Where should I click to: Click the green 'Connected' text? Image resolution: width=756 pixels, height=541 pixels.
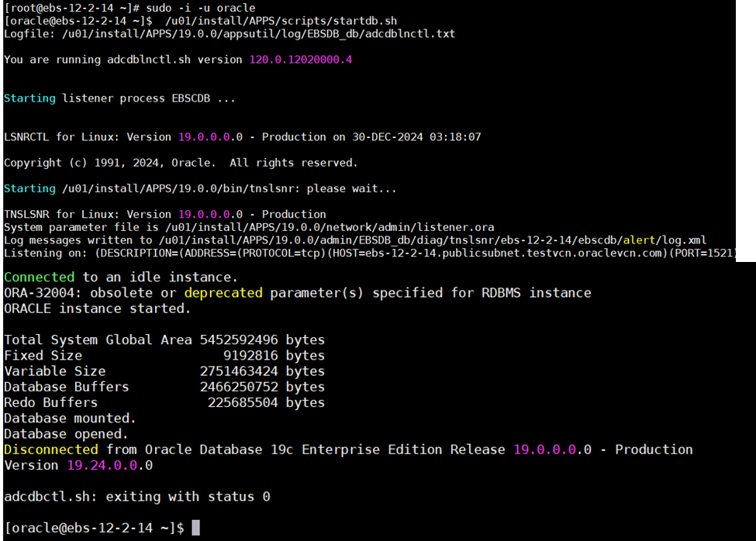(40, 277)
